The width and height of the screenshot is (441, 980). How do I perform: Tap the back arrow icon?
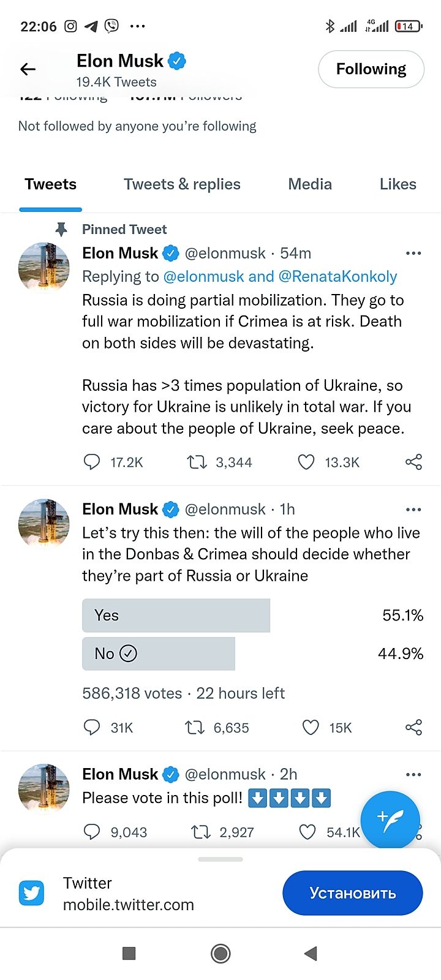pyautogui.click(x=28, y=69)
